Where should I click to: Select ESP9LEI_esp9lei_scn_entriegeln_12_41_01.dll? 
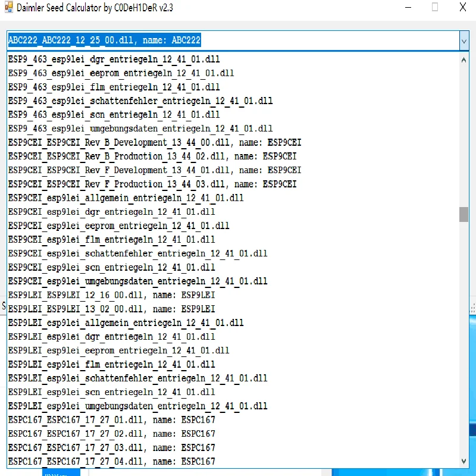point(233,392)
